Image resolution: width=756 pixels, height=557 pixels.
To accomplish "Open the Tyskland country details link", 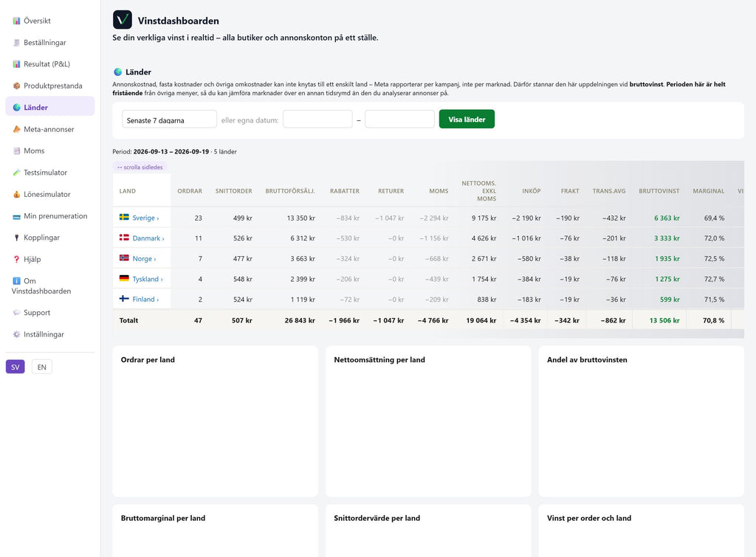I will (x=148, y=279).
